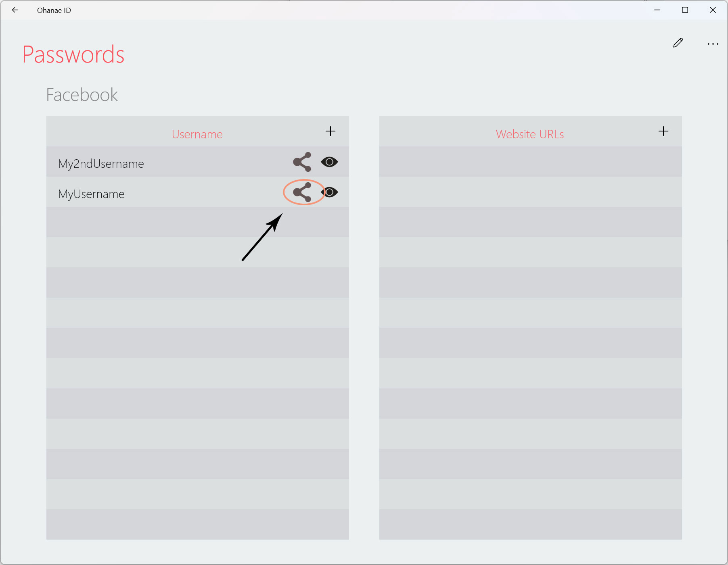This screenshot has height=565, width=728.
Task: Reveal the MyUsername password with eye icon
Action: pyautogui.click(x=330, y=192)
